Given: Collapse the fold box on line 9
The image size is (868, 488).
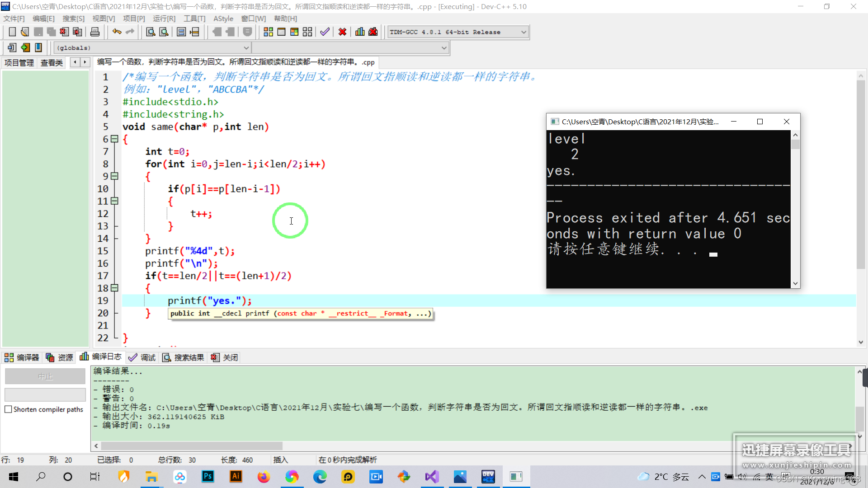Looking at the screenshot, I should point(115,176).
